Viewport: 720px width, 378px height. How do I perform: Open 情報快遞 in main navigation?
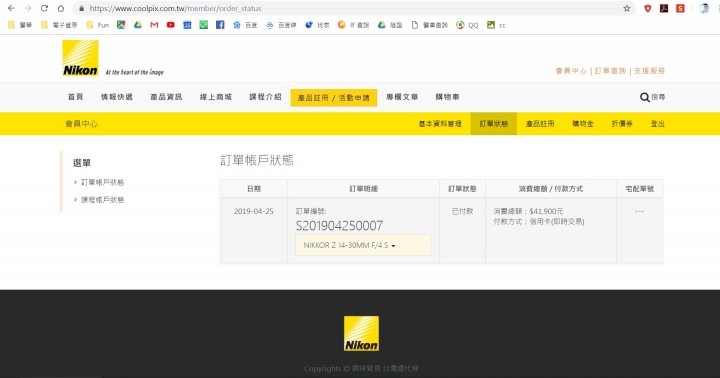[x=117, y=97]
